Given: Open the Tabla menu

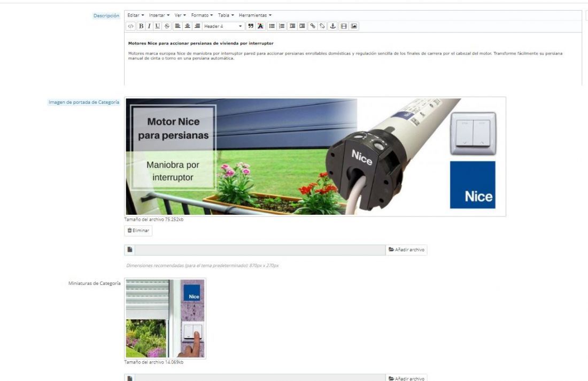Looking at the screenshot, I should point(226,15).
